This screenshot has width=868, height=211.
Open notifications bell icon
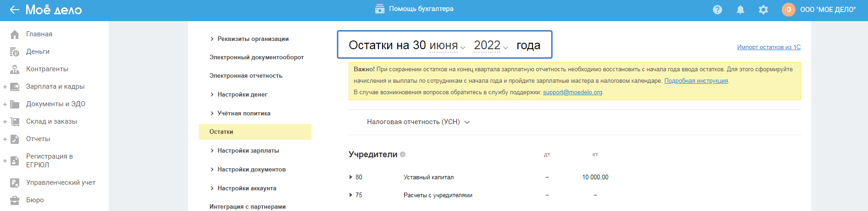click(740, 10)
